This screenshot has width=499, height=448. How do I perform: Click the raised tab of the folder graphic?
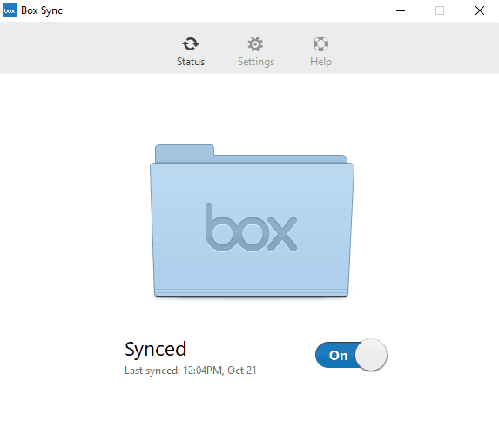[x=185, y=153]
